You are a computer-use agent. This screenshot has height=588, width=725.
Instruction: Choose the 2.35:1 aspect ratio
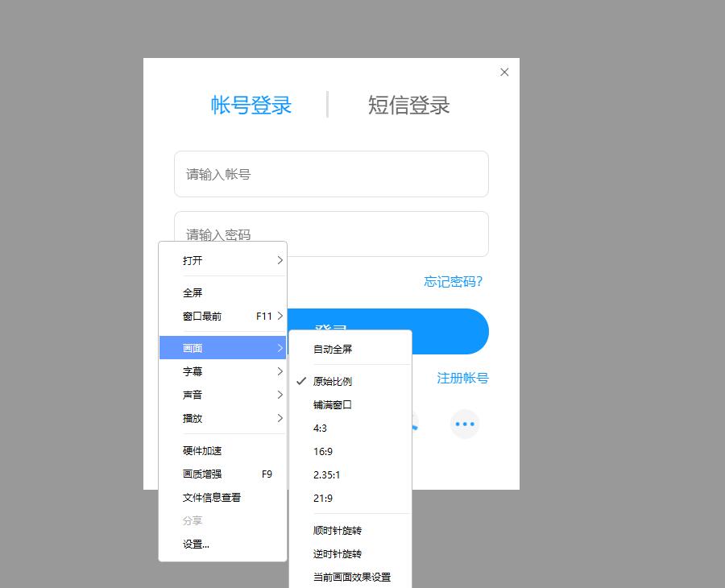click(x=325, y=475)
